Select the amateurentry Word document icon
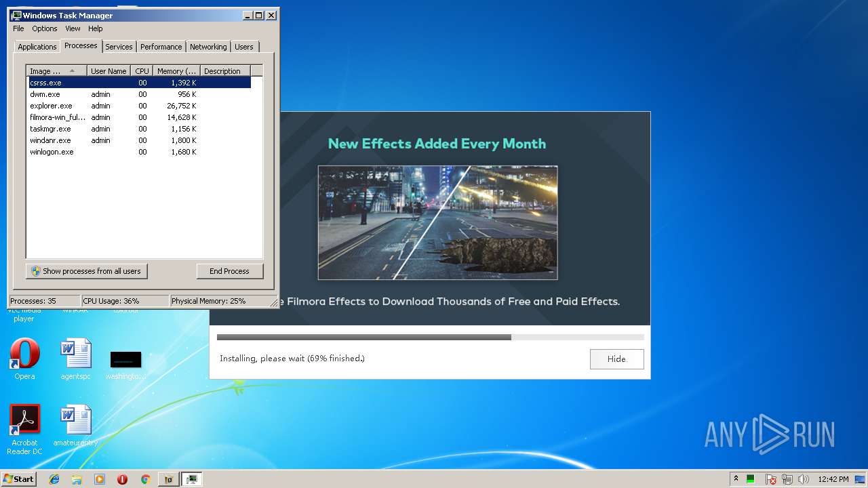Screen dimensions: 868x488 click(75, 426)
